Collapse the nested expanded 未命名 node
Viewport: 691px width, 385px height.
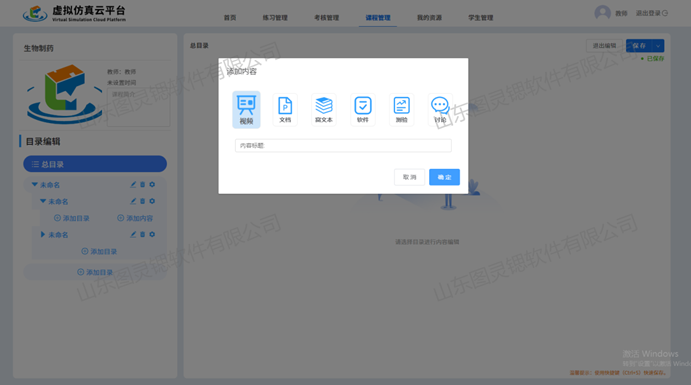[43, 201]
